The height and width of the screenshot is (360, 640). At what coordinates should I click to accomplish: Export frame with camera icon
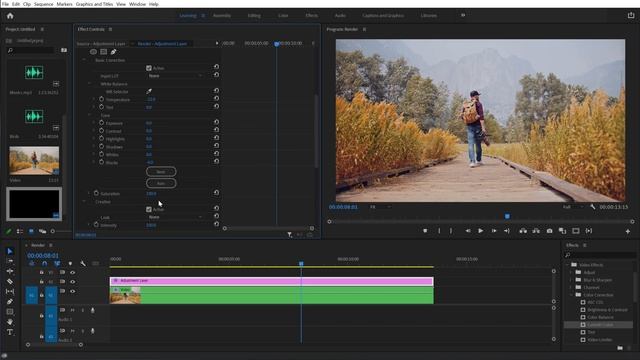[x=549, y=231]
